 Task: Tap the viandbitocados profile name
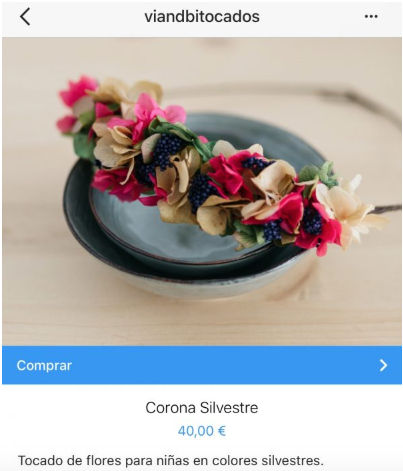pyautogui.click(x=202, y=17)
